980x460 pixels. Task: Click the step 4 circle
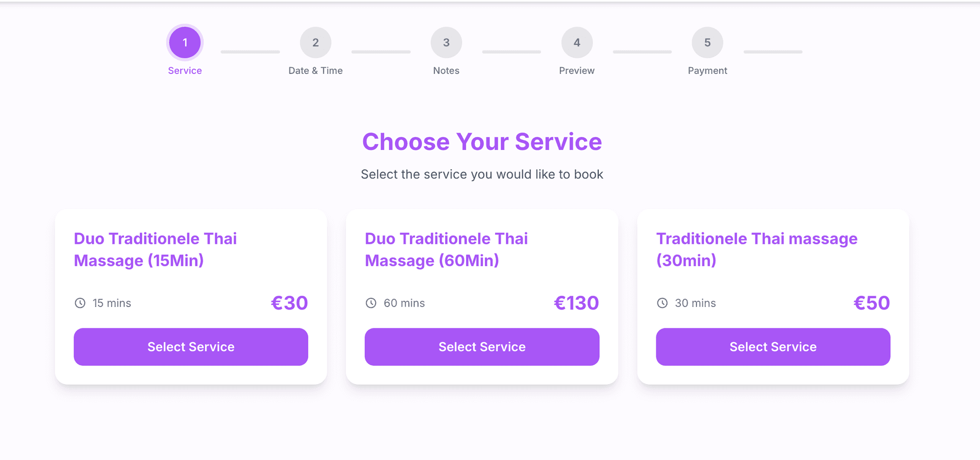(x=577, y=42)
